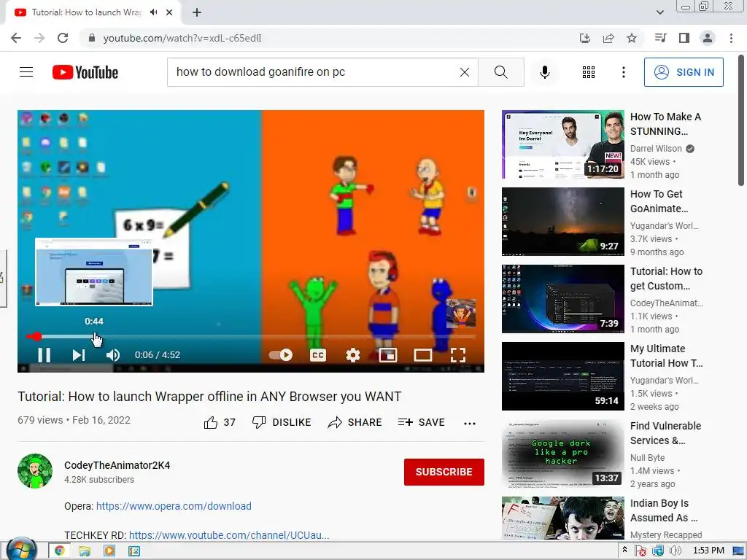Open more actions ellipsis under video
The image size is (747, 560).
pyautogui.click(x=470, y=424)
